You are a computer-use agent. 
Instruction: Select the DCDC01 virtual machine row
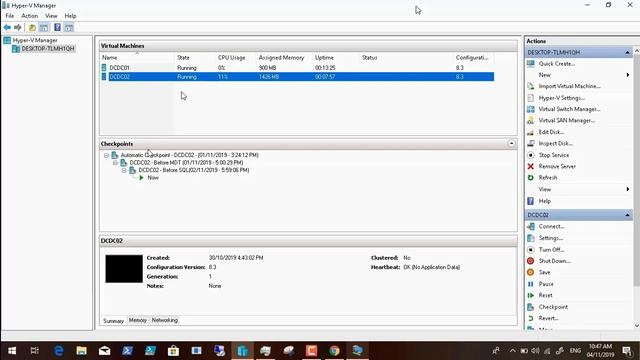point(297,68)
